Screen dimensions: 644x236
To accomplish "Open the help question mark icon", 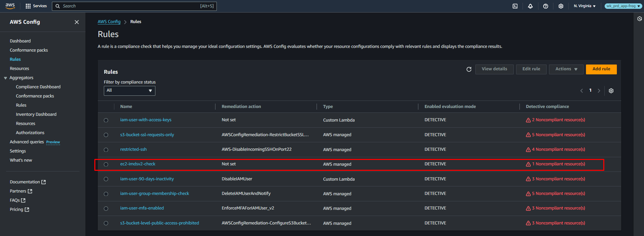I will pos(546,6).
